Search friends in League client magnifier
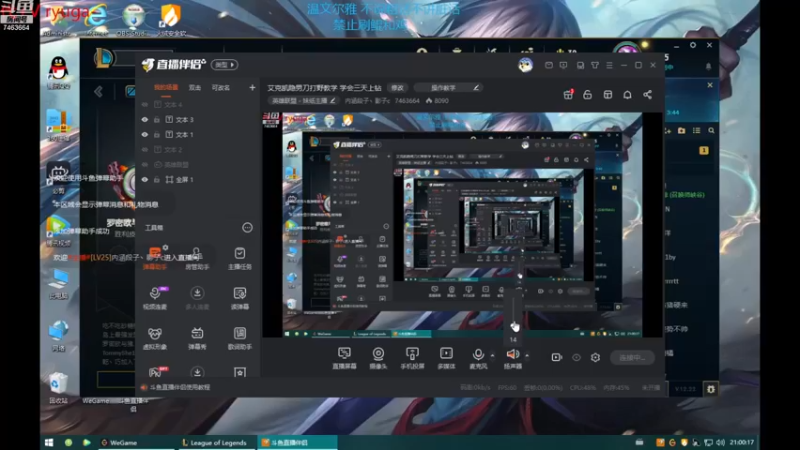800x450 pixels. click(x=711, y=131)
